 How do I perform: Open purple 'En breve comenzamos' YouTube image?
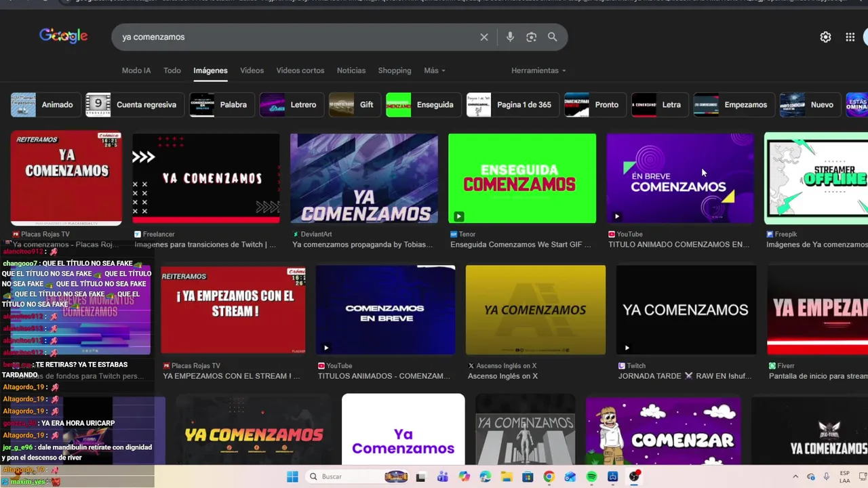(679, 178)
